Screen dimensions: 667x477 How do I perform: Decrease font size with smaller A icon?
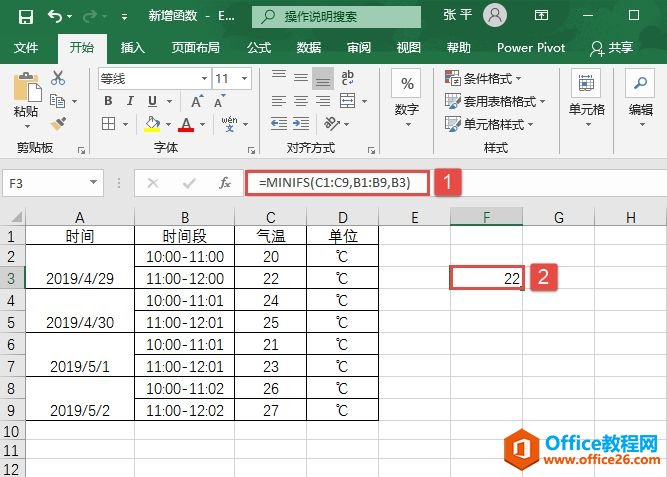click(x=219, y=101)
